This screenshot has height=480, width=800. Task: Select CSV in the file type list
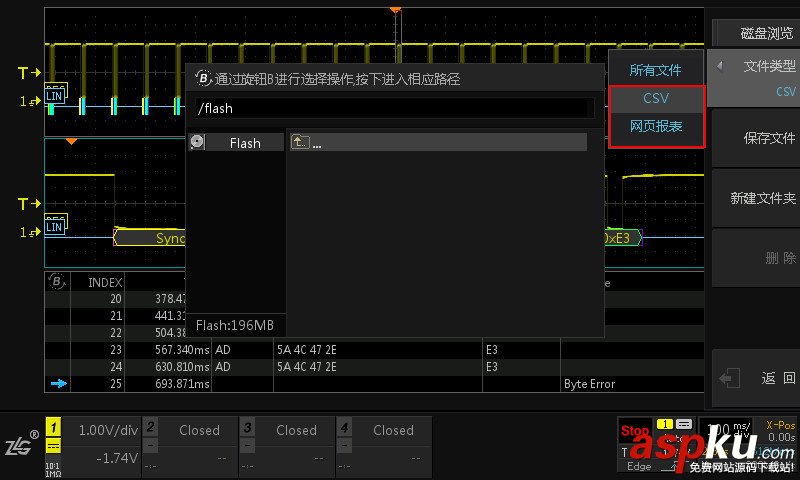click(656, 98)
